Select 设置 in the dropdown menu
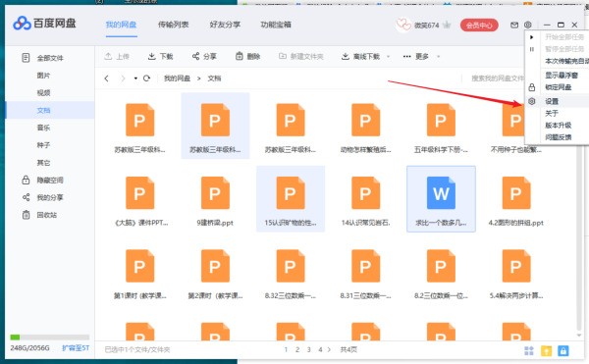 coord(557,101)
